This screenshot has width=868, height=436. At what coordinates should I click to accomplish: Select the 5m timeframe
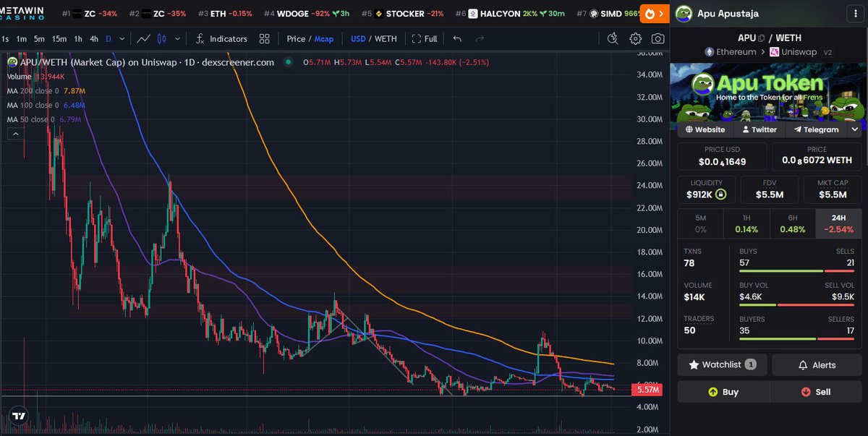[39, 38]
